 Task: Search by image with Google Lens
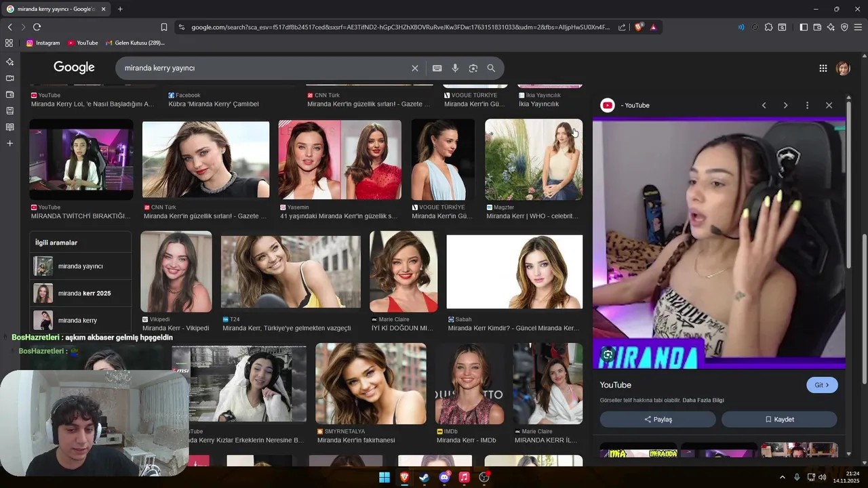click(x=473, y=68)
